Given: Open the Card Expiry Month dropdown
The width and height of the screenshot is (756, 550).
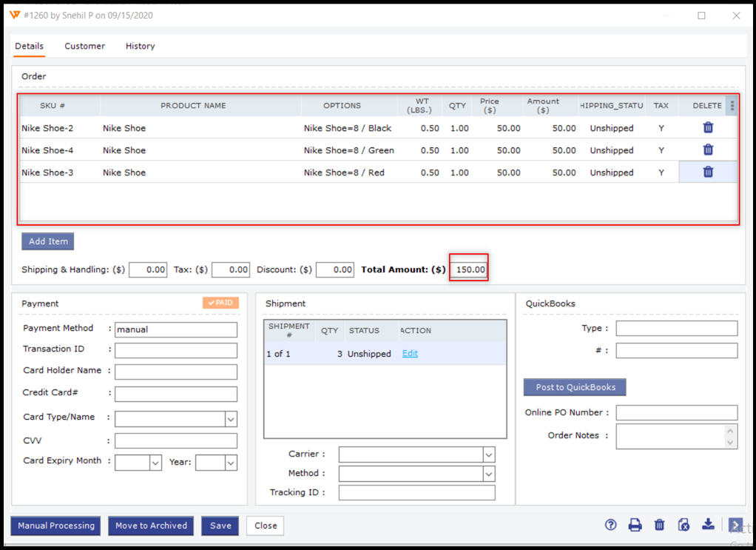Looking at the screenshot, I should (155, 463).
